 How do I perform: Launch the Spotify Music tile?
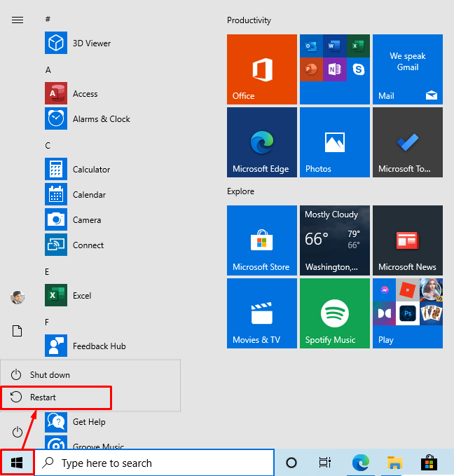point(335,313)
